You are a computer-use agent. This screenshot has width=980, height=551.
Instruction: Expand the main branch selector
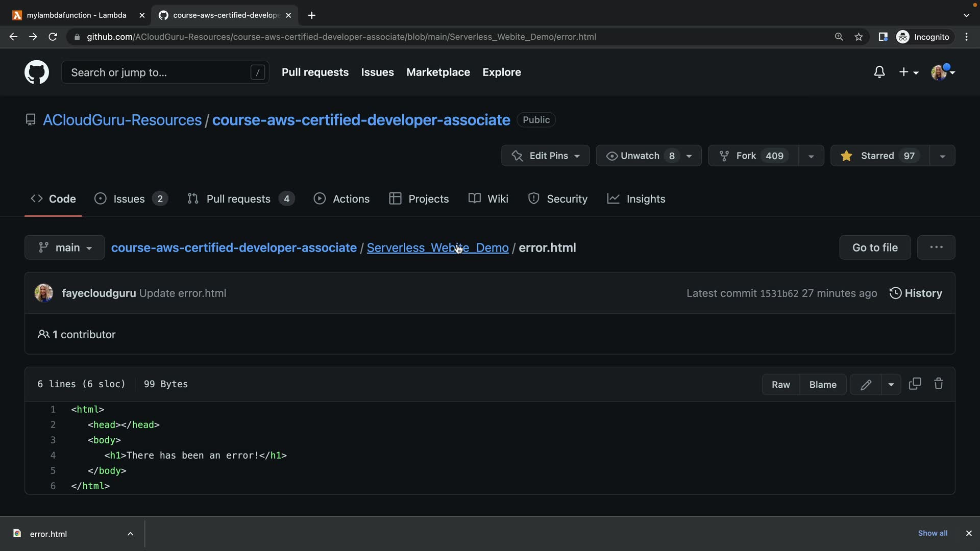65,247
